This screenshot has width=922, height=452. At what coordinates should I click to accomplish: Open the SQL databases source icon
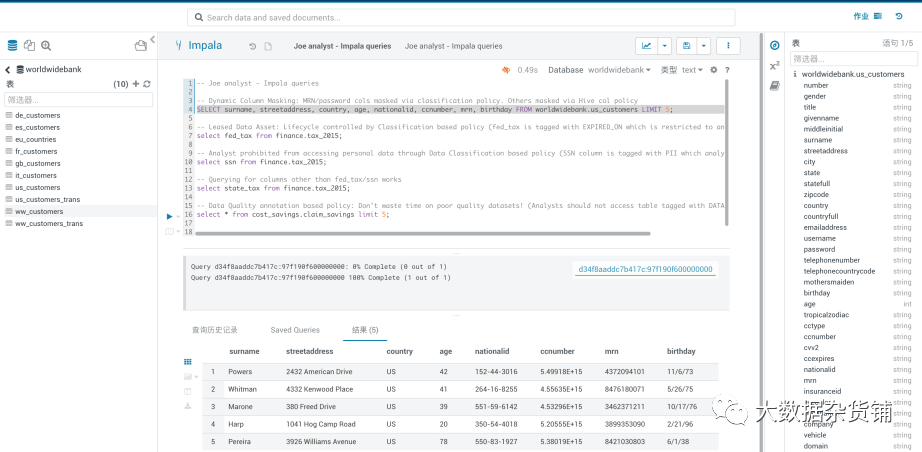12,45
